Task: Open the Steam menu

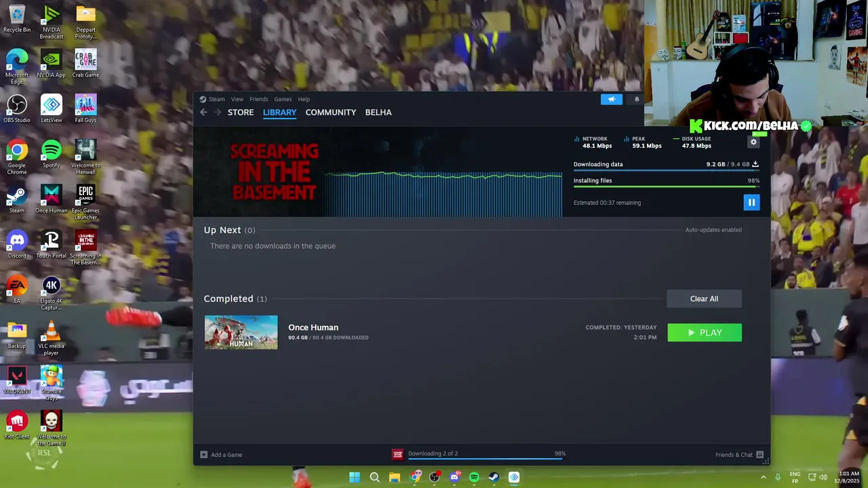Action: (x=212, y=99)
